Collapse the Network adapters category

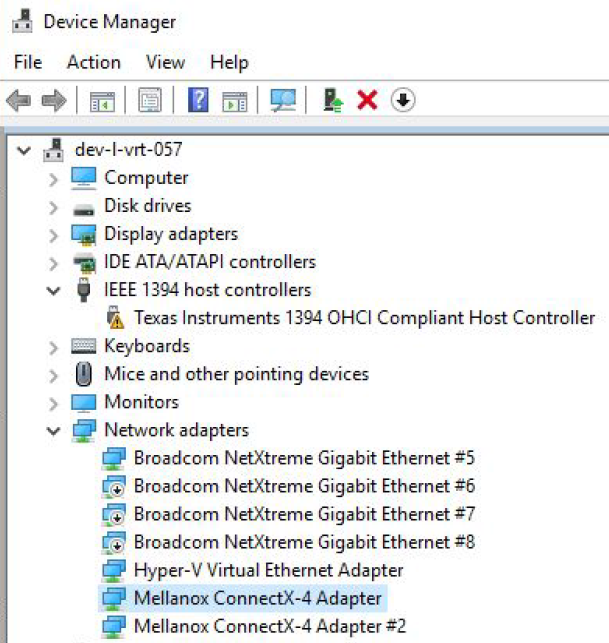53,430
